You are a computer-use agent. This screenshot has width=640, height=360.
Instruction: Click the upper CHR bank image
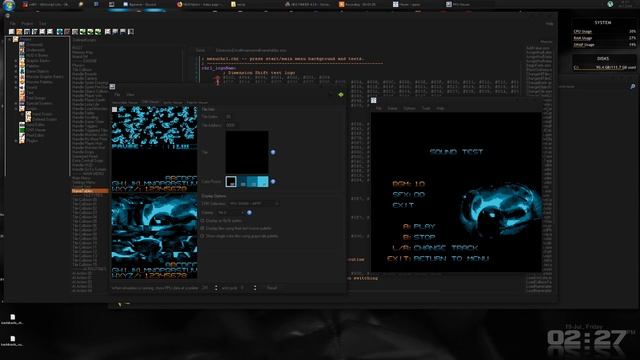(154, 149)
